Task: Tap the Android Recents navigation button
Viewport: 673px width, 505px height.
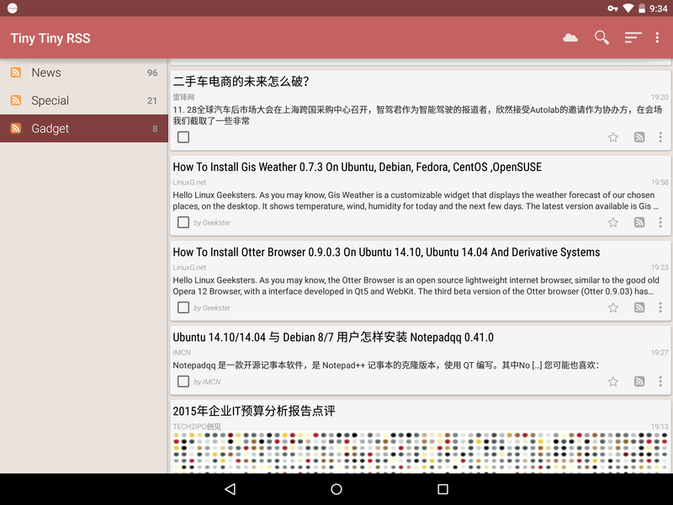Action: coord(443,489)
